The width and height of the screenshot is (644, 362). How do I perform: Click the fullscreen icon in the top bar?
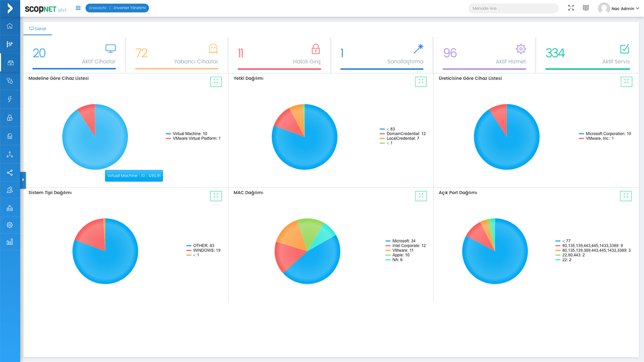[571, 8]
